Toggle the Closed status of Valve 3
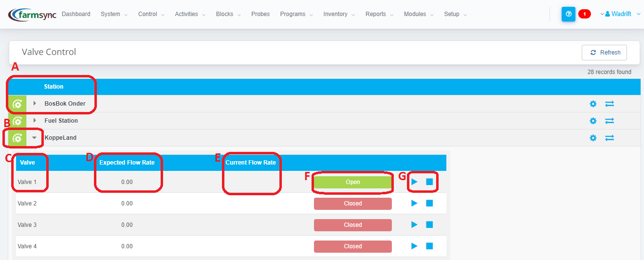 click(352, 225)
